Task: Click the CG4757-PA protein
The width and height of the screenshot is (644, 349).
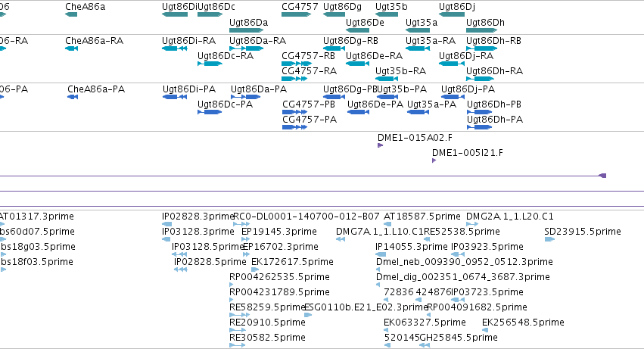Action: click(x=294, y=127)
